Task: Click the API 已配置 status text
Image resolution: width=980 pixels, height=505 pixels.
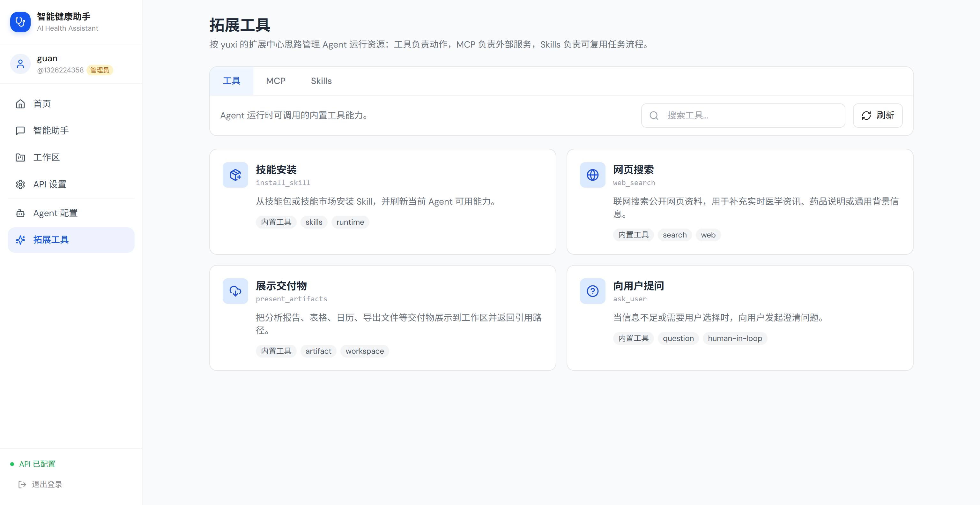Action: [x=37, y=464]
